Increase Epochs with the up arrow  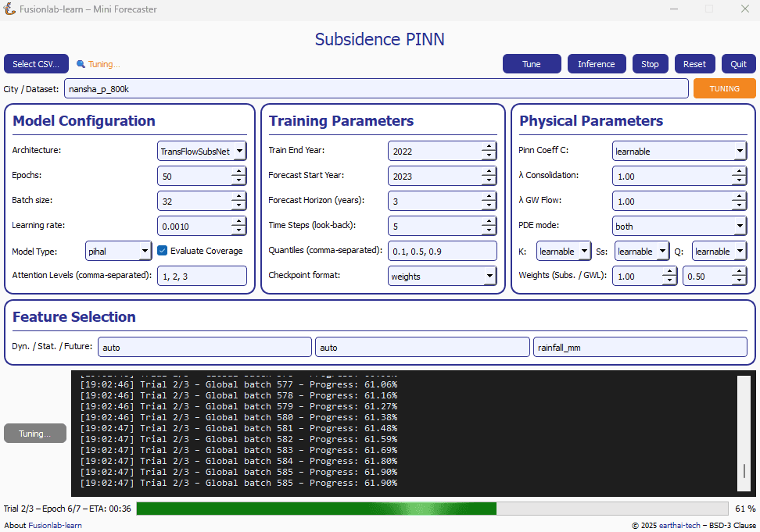tap(238, 171)
